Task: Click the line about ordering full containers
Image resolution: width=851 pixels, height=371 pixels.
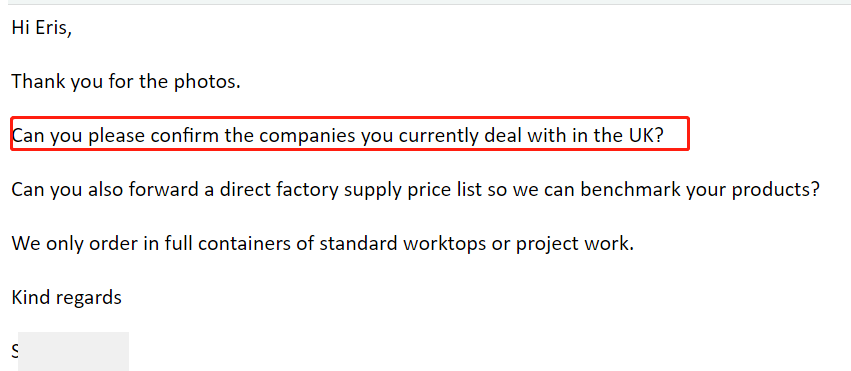Action: (323, 245)
